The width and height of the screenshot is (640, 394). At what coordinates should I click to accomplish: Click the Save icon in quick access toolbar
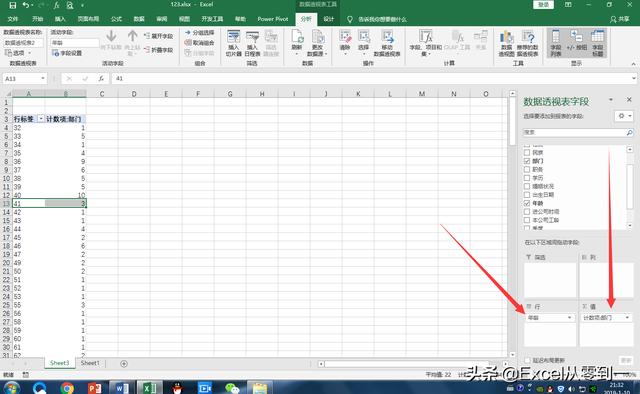pos(12,5)
